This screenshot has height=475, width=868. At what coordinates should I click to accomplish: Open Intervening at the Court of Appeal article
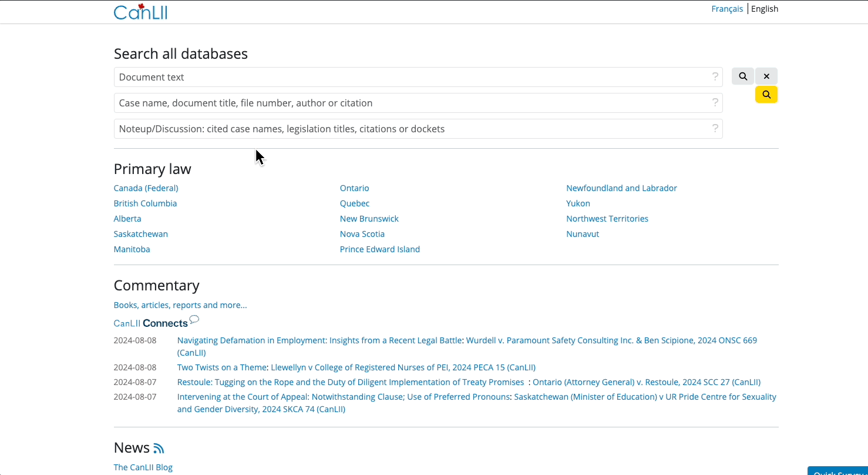pos(343,397)
